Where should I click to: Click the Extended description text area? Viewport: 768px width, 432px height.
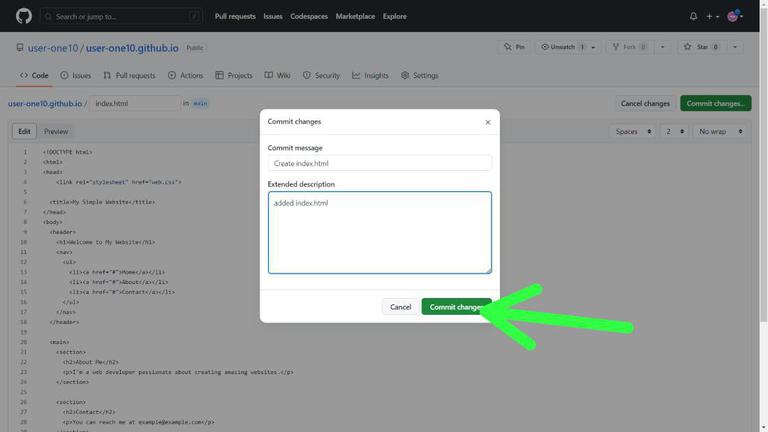pos(380,232)
